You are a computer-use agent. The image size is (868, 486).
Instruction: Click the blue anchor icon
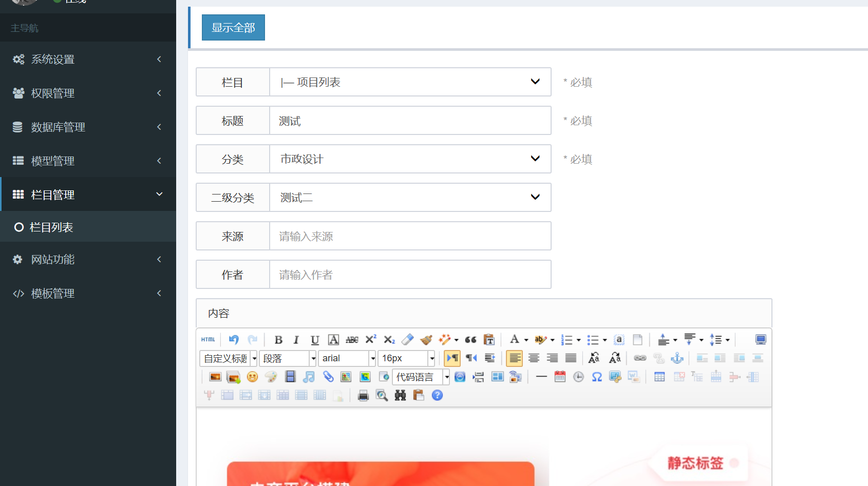point(677,358)
